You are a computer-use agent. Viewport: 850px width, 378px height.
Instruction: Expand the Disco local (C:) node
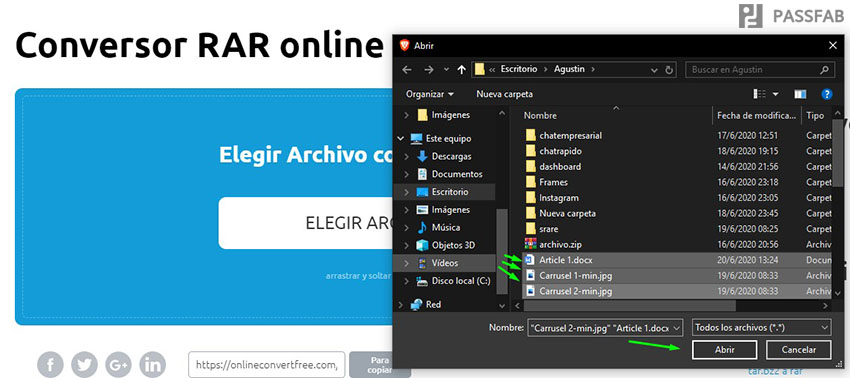pyautogui.click(x=407, y=281)
